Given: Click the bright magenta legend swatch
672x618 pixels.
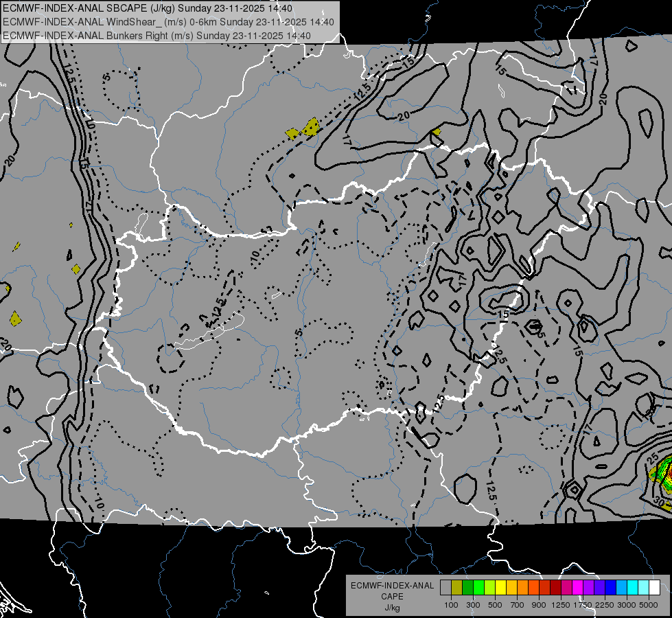Looking at the screenshot, I should (578, 588).
